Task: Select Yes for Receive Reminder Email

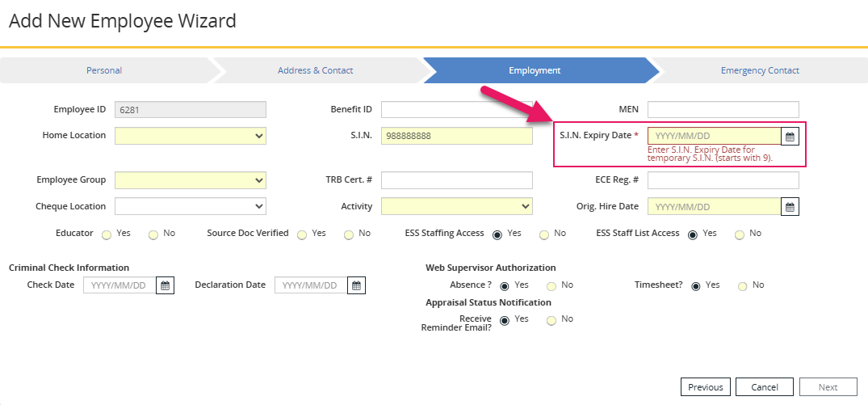Action: click(505, 321)
